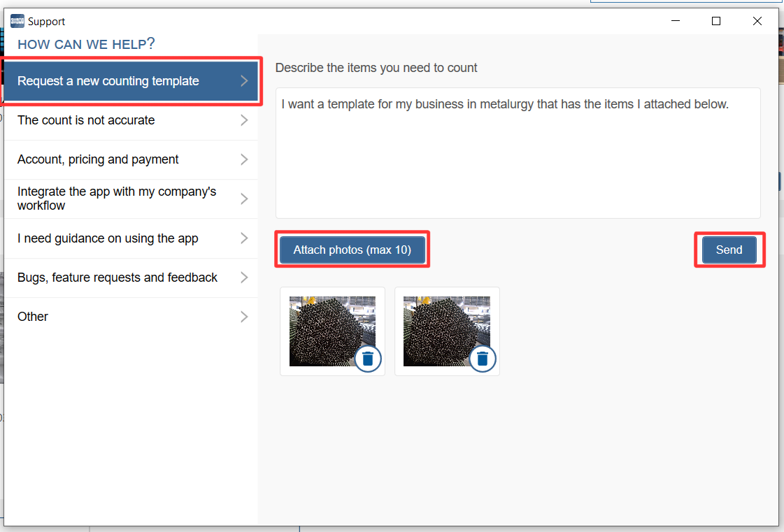Click the Support app icon in title bar

[x=17, y=21]
